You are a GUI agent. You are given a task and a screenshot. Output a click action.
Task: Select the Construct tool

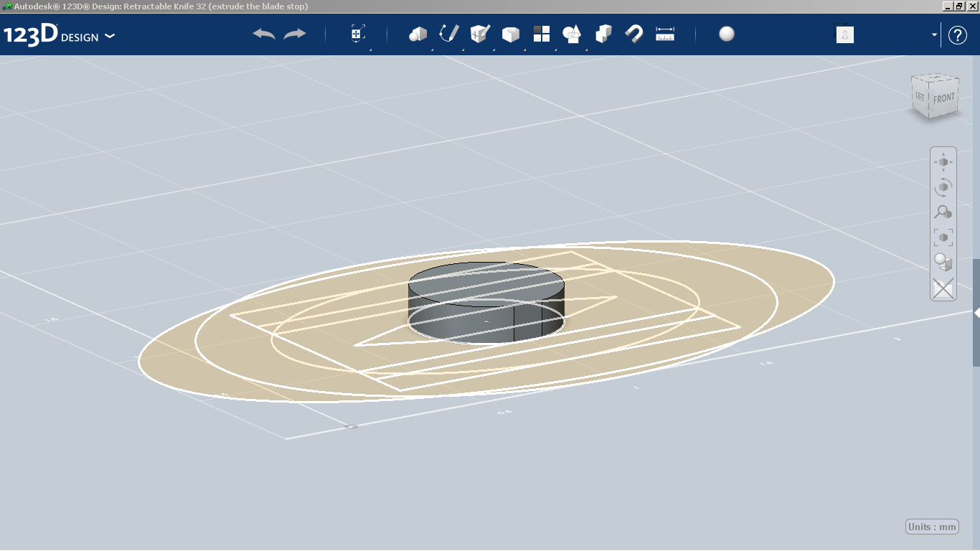[x=478, y=33]
